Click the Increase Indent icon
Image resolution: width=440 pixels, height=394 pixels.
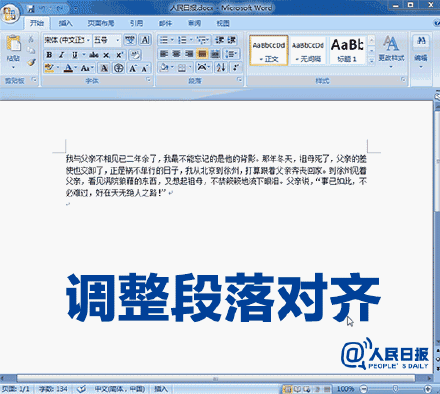(232, 40)
